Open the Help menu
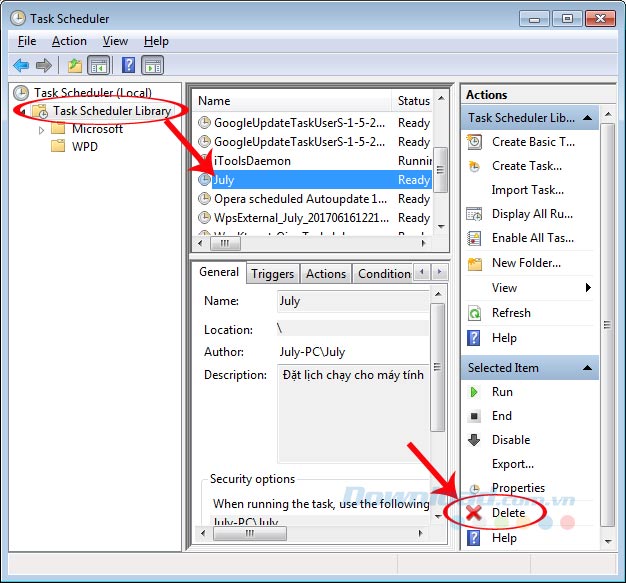Image resolution: width=626 pixels, height=583 pixels. coord(156,41)
